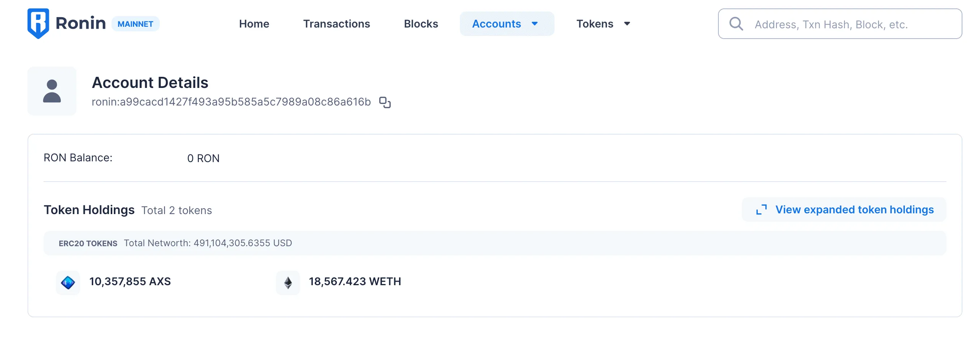Click the Ronin shield logo
Screen dimensions: 980x341
tap(38, 23)
